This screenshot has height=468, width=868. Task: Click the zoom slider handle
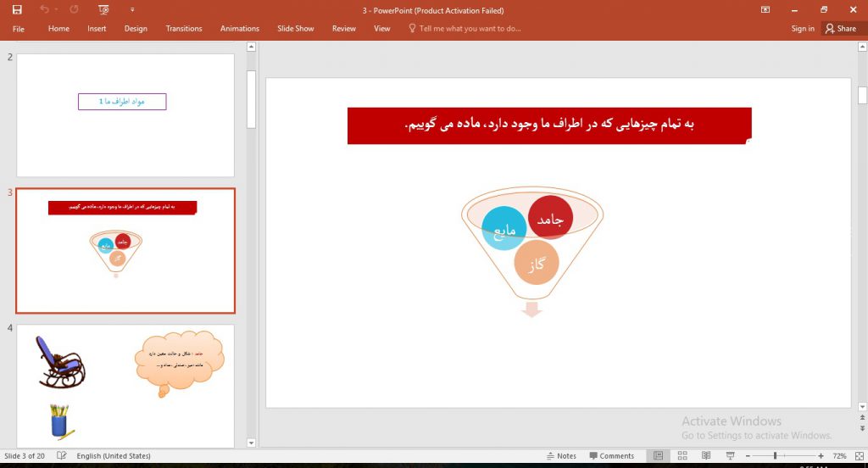click(x=775, y=456)
